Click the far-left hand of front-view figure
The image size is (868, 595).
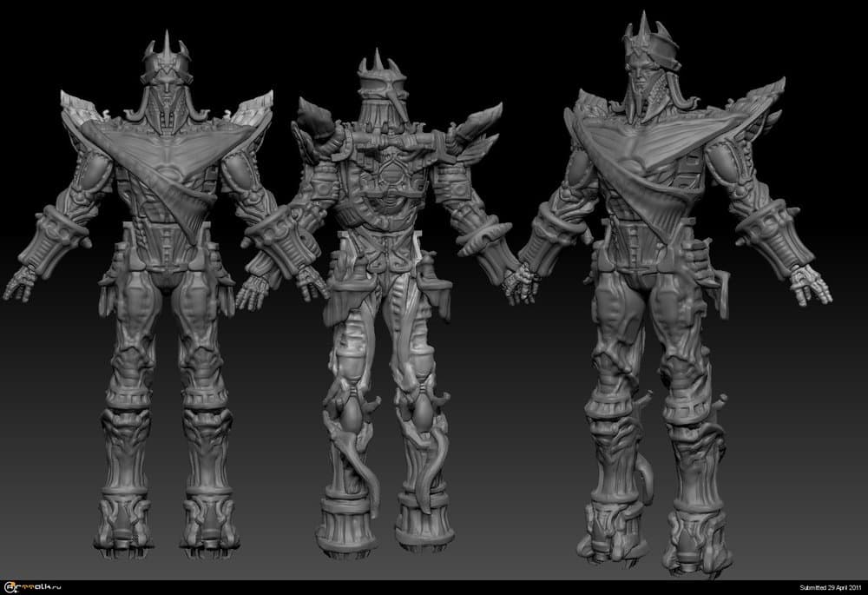pos(19,282)
